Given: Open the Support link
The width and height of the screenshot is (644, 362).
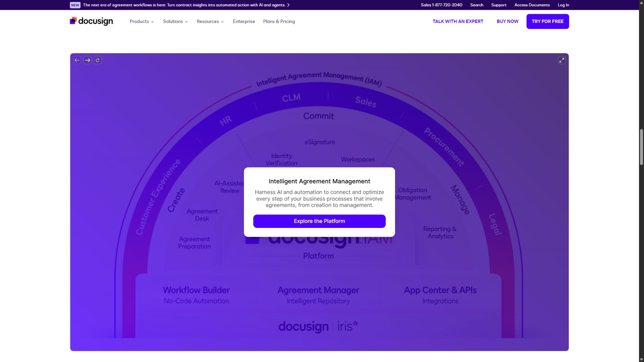Looking at the screenshot, I should [499, 5].
